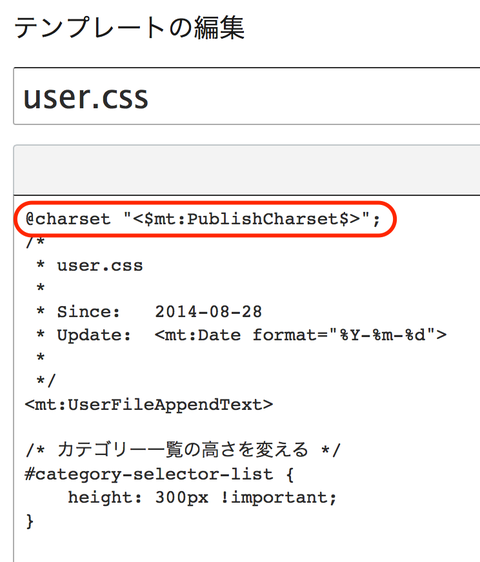This screenshot has width=480, height=562.
Task: Click the mt:Date format tag
Action: pos(301,335)
